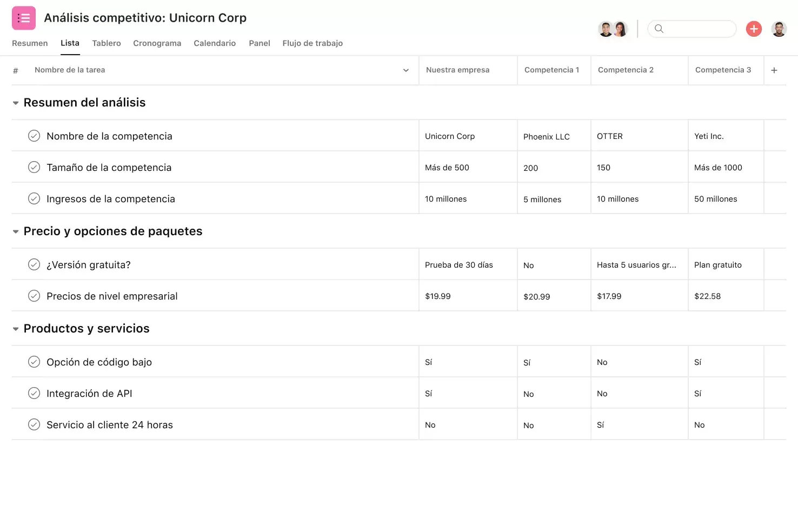This screenshot has height=532, width=798.
Task: Click the Phoenix LLC cell
Action: 554,136
